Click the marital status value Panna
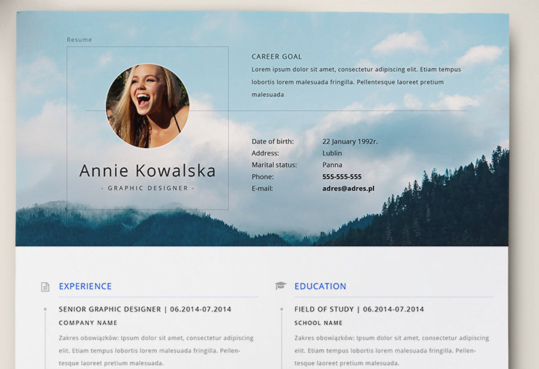Viewport: 539px width, 369px height. point(332,165)
